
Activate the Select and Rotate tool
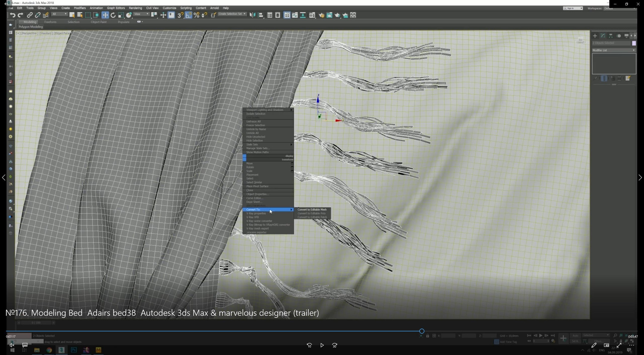(x=113, y=15)
